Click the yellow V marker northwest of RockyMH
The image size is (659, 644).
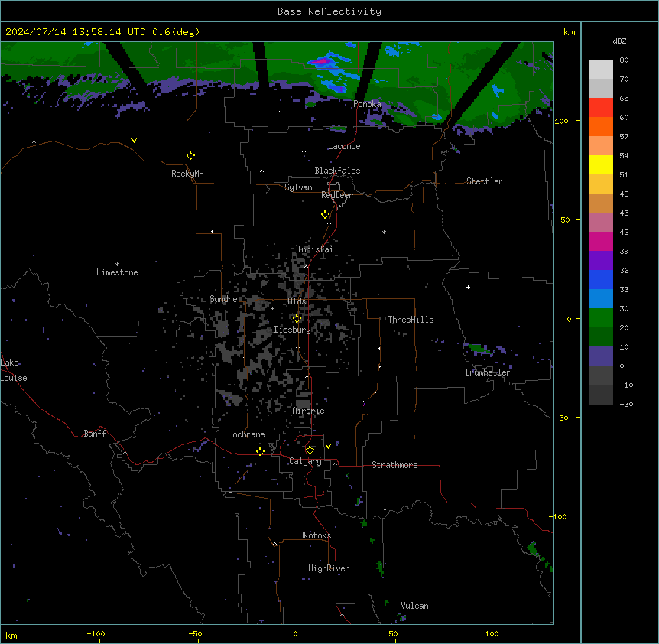tap(134, 141)
